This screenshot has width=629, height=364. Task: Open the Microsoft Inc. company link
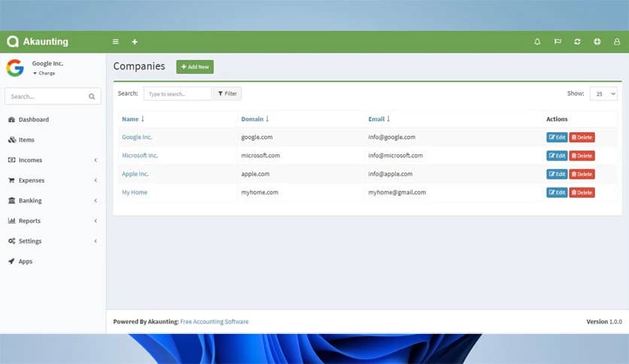140,156
